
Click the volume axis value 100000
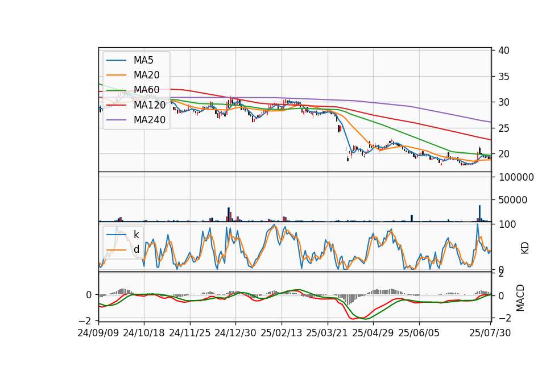pyautogui.click(x=516, y=177)
